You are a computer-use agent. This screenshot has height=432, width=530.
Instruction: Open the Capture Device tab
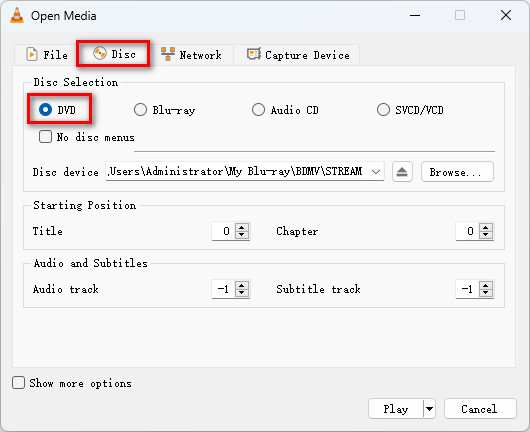297,54
